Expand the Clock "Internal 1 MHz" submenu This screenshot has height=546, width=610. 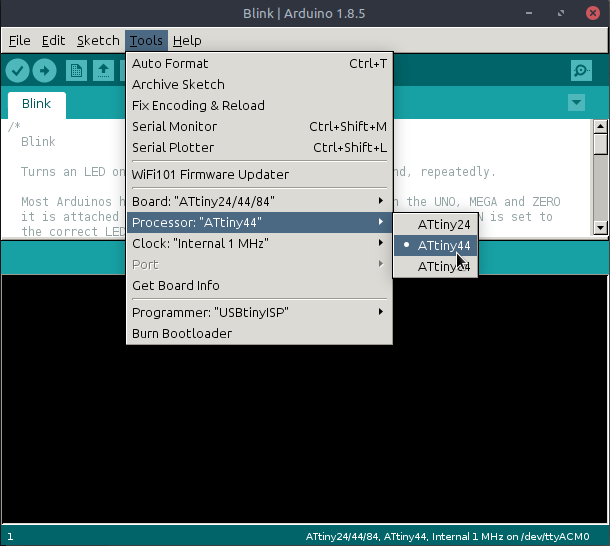(259, 243)
